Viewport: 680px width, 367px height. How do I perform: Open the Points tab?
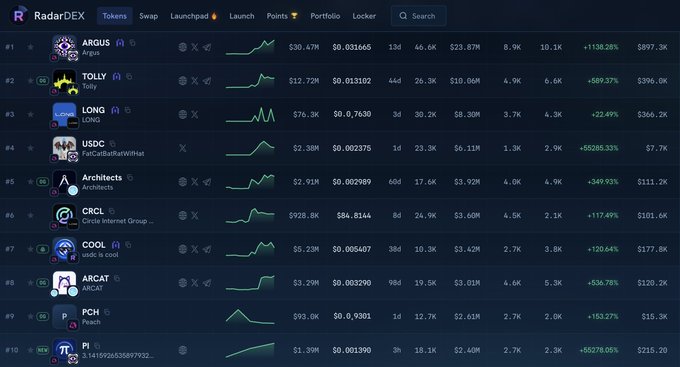(x=282, y=16)
